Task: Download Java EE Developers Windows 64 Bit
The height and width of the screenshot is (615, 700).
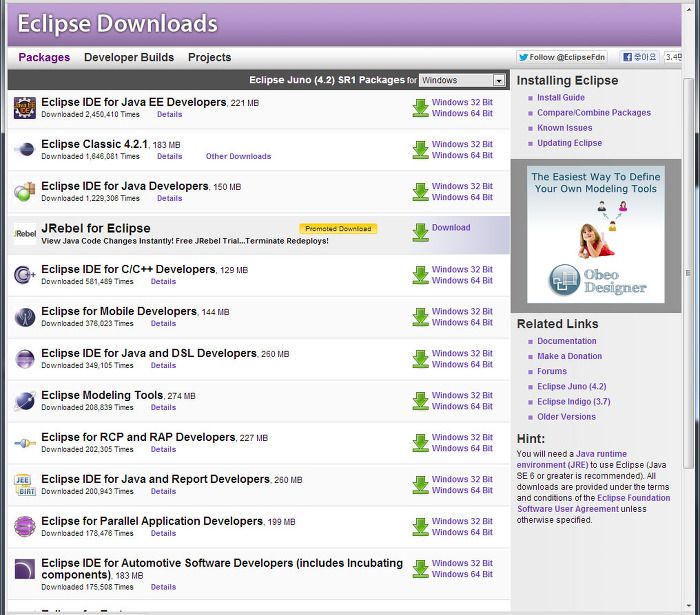Action: pos(462,113)
